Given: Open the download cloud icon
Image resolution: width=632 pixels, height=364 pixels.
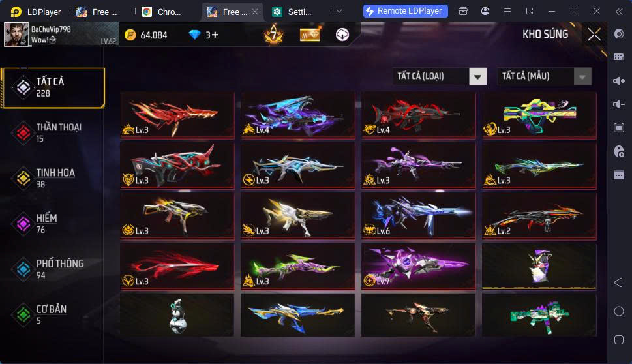Looking at the screenshot, I should tap(342, 35).
